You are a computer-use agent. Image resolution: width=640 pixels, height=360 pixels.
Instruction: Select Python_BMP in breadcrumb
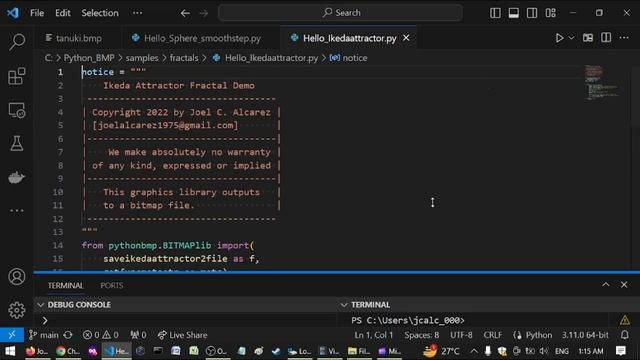tap(89, 58)
